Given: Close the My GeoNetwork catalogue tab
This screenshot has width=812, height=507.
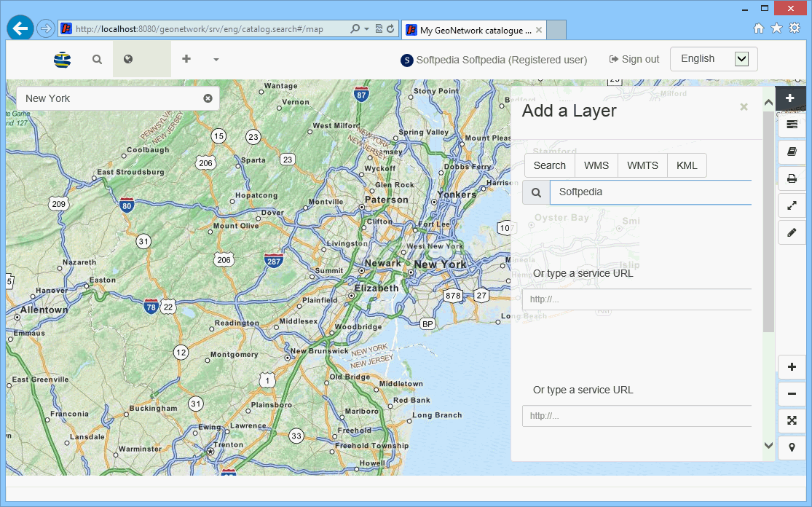Looking at the screenshot, I should pyautogui.click(x=539, y=30).
